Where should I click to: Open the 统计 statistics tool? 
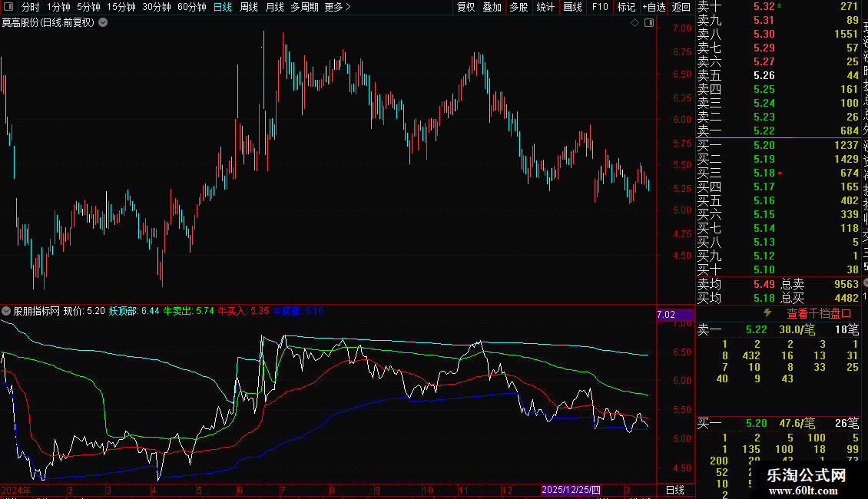pos(545,7)
